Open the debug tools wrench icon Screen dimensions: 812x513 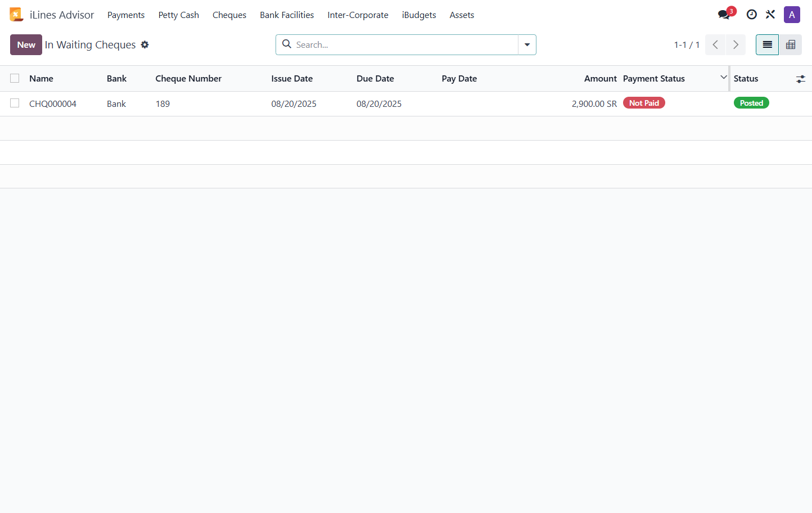(770, 15)
